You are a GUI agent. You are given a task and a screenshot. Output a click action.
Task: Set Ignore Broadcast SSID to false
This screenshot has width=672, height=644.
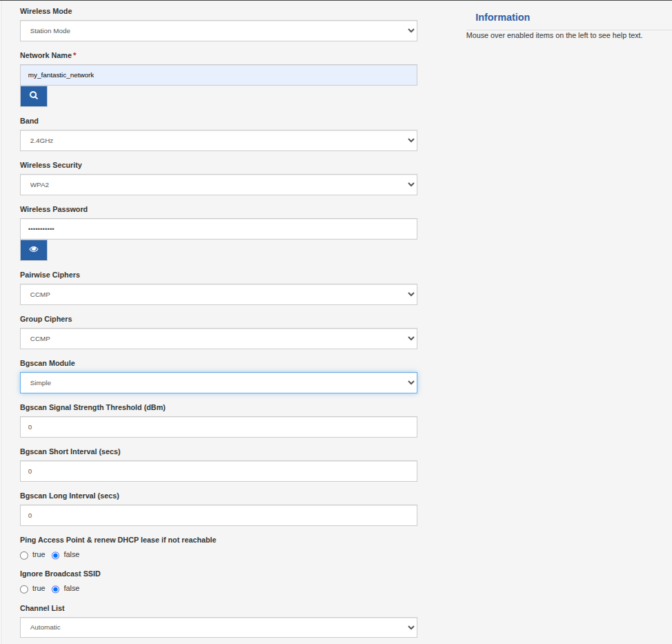[x=56, y=589]
